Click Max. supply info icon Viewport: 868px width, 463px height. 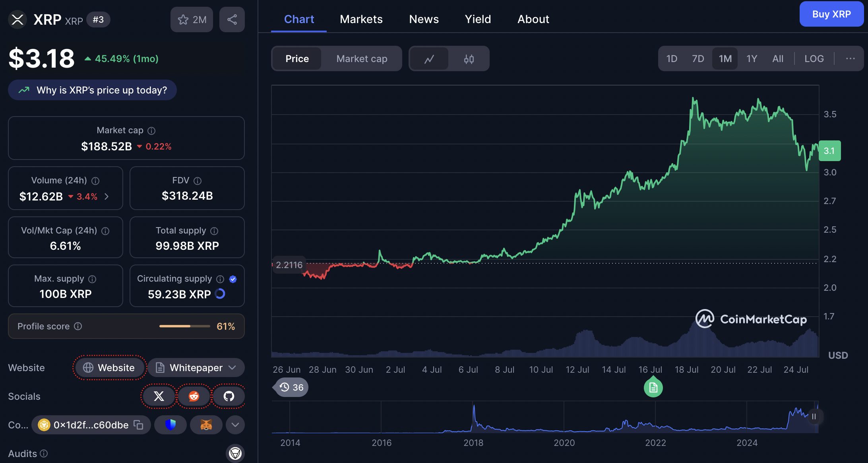point(92,279)
